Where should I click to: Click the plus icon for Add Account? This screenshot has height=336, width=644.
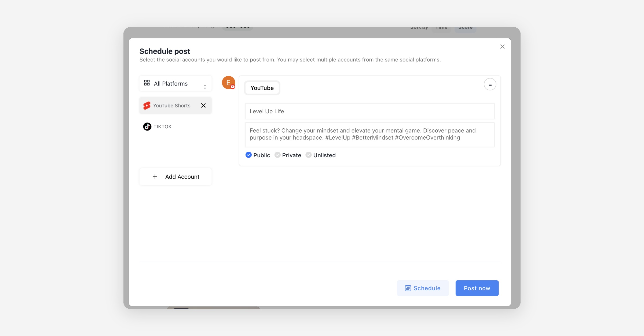155,177
